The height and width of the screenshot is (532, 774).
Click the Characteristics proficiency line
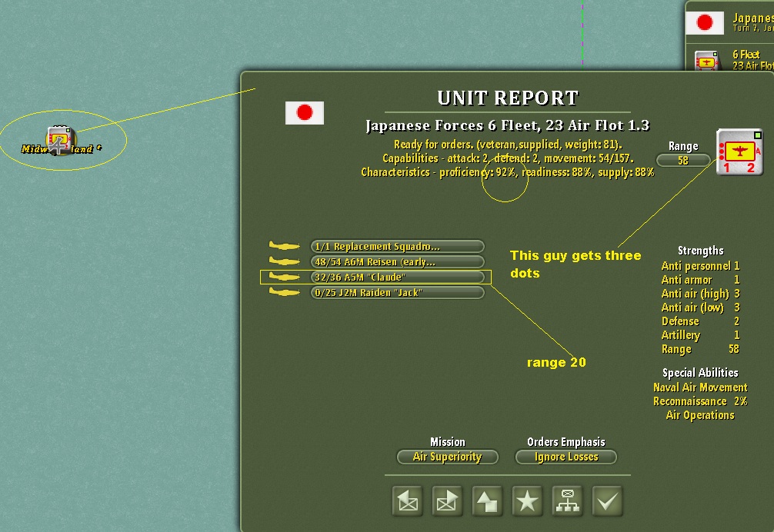point(508,172)
